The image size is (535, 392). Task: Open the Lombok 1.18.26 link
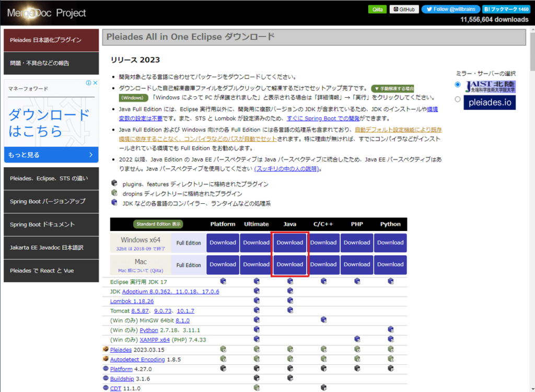132,301
